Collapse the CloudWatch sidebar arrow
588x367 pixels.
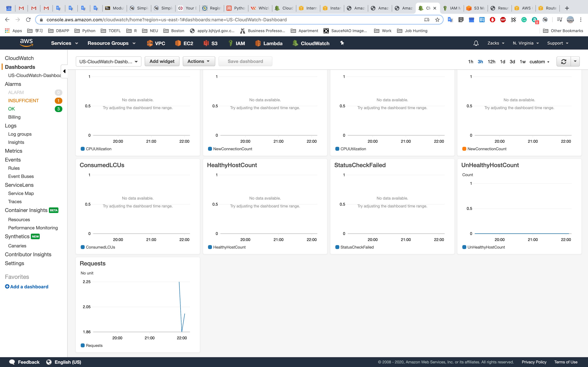click(x=64, y=71)
